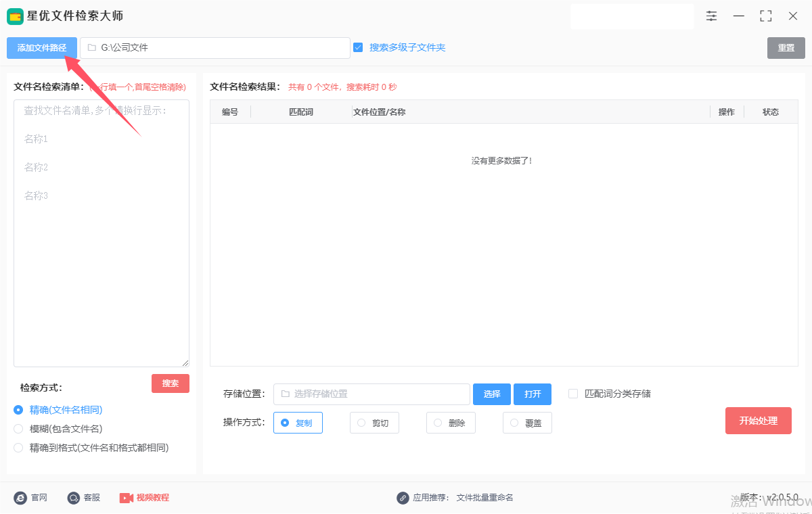Open the 视频教程 video tutorial icon

coord(127,498)
